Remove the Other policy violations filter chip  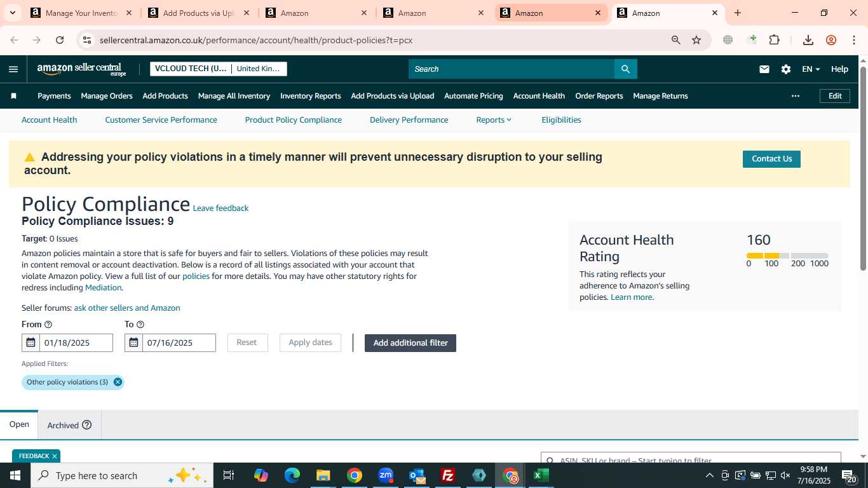coord(118,382)
